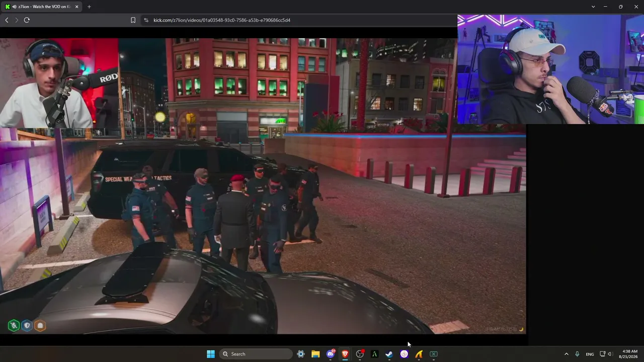644x362 pixels.
Task: Open the Windows Start menu
Action: coord(211,354)
